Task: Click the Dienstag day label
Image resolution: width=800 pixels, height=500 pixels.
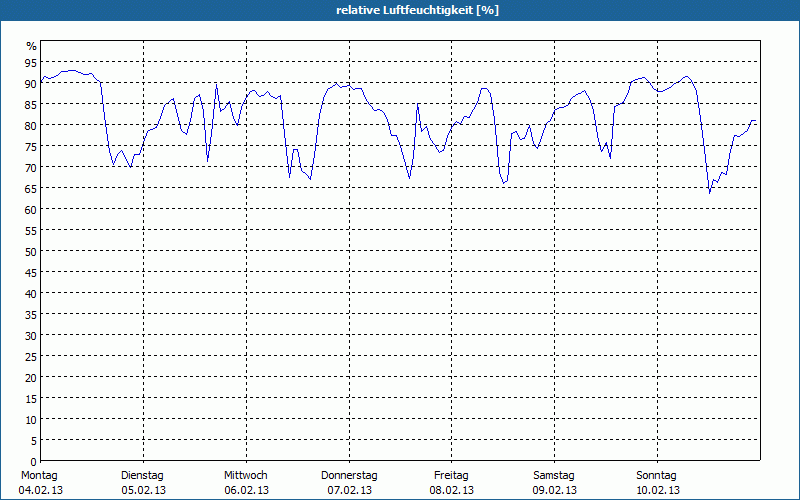Action: (x=142, y=476)
